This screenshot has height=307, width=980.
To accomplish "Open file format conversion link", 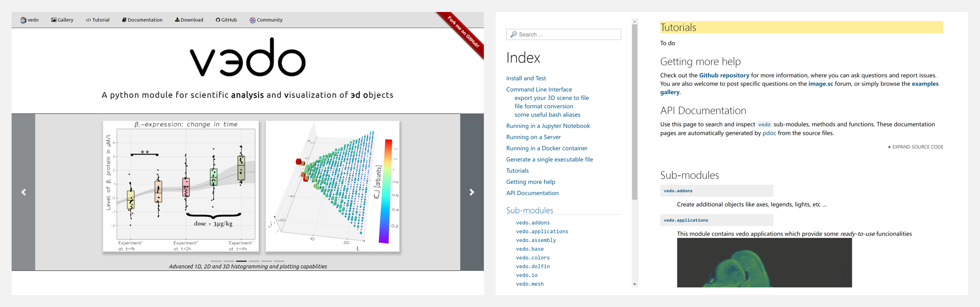I will [544, 106].
